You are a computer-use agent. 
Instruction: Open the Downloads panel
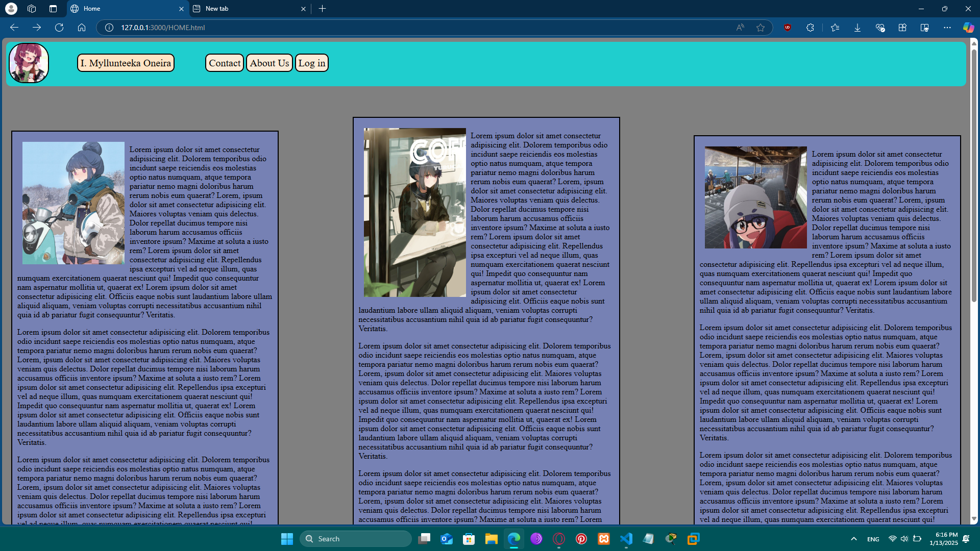pyautogui.click(x=857, y=28)
